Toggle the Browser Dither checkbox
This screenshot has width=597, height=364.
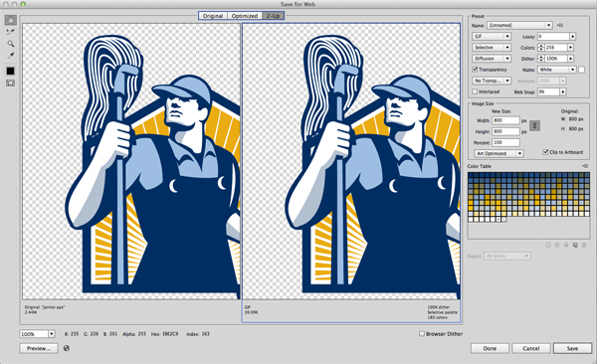(422, 333)
